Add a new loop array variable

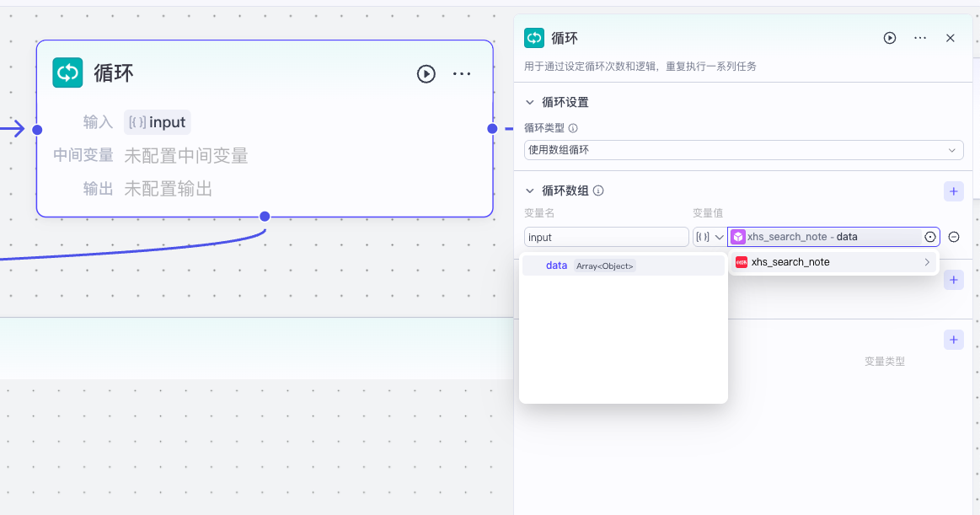953,191
